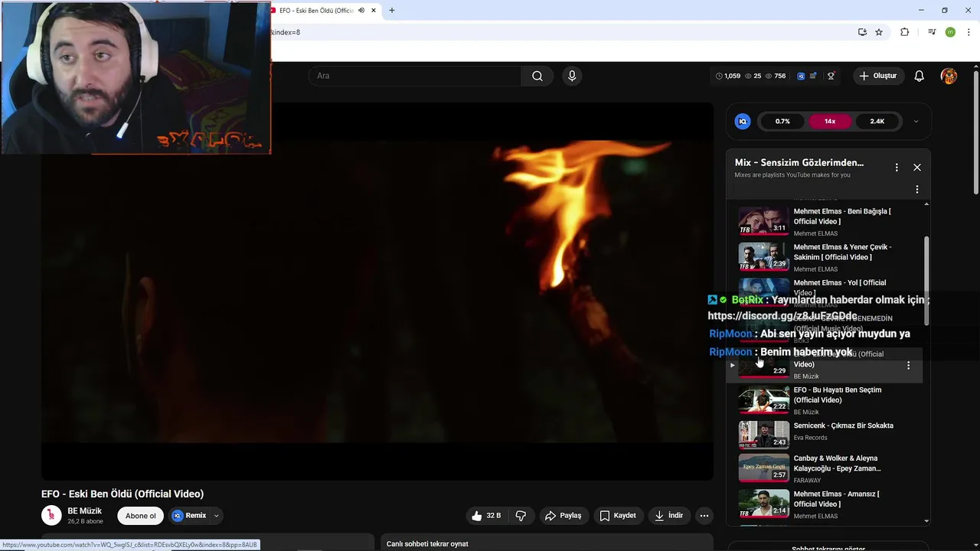
Task: Click the 756 views stat in header
Action: point(776,76)
